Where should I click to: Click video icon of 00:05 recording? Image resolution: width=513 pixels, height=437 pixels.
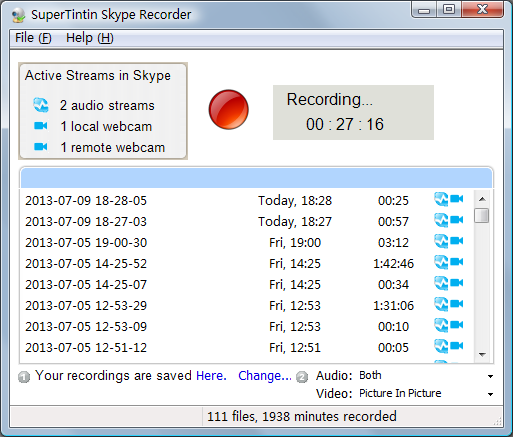(x=457, y=346)
